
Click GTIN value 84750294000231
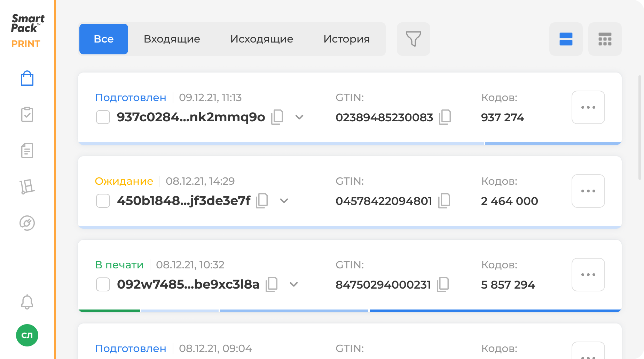[x=383, y=285]
